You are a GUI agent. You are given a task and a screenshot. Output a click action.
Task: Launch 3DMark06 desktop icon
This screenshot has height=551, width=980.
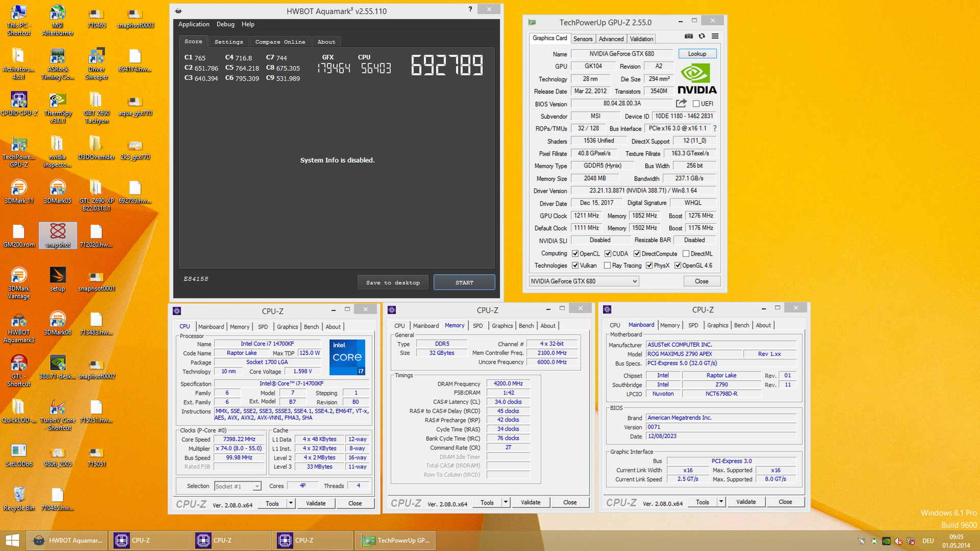point(58,323)
